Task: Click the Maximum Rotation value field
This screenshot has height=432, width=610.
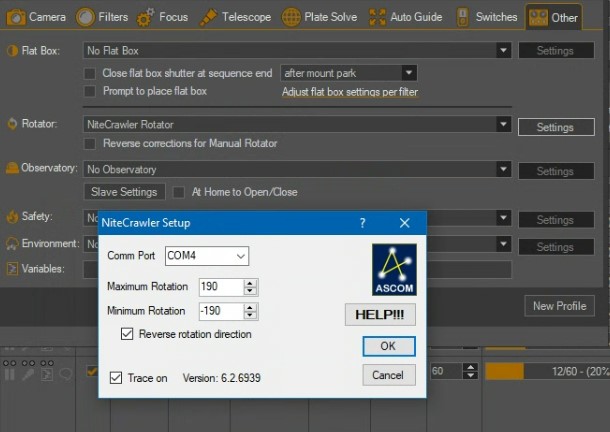Action: click(221, 287)
